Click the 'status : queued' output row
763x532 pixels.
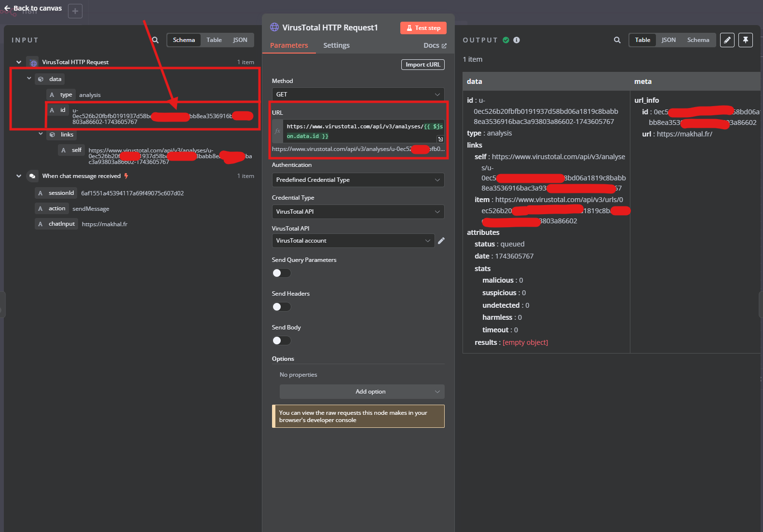point(500,244)
